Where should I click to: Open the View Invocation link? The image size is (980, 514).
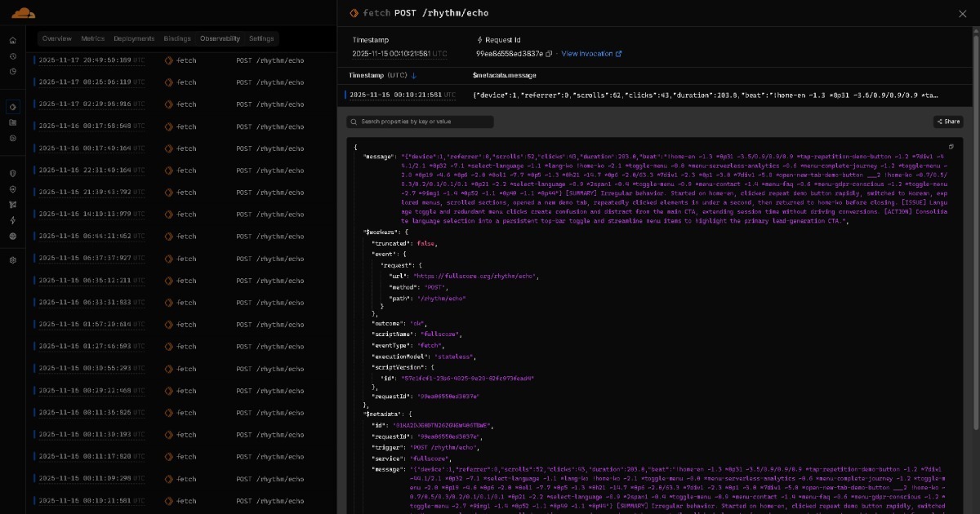[x=590, y=54]
